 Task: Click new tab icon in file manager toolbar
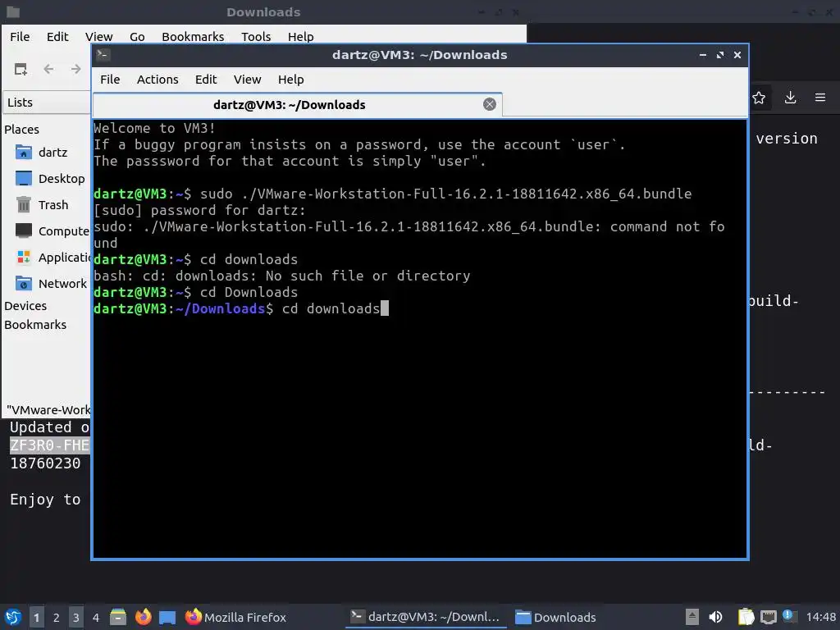pos(21,69)
